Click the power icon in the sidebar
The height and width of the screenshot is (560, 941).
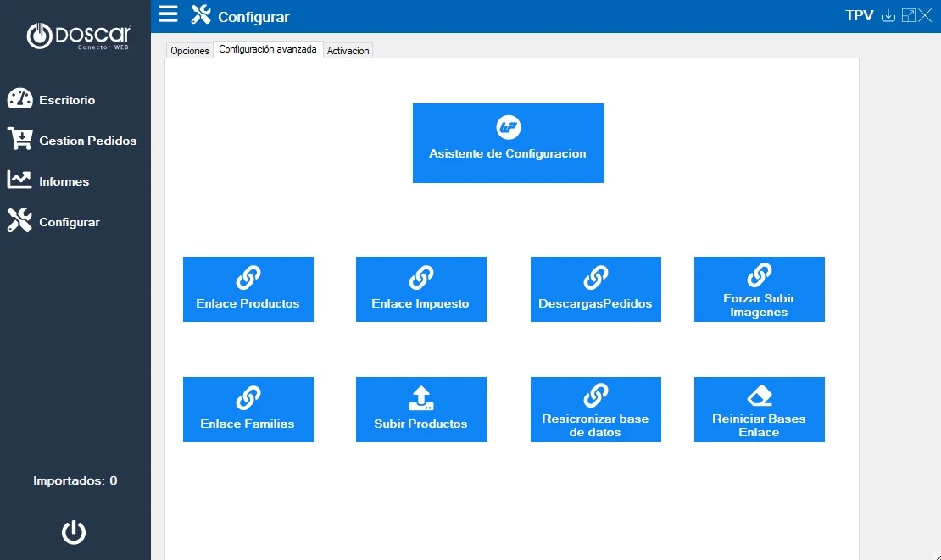coord(74,532)
